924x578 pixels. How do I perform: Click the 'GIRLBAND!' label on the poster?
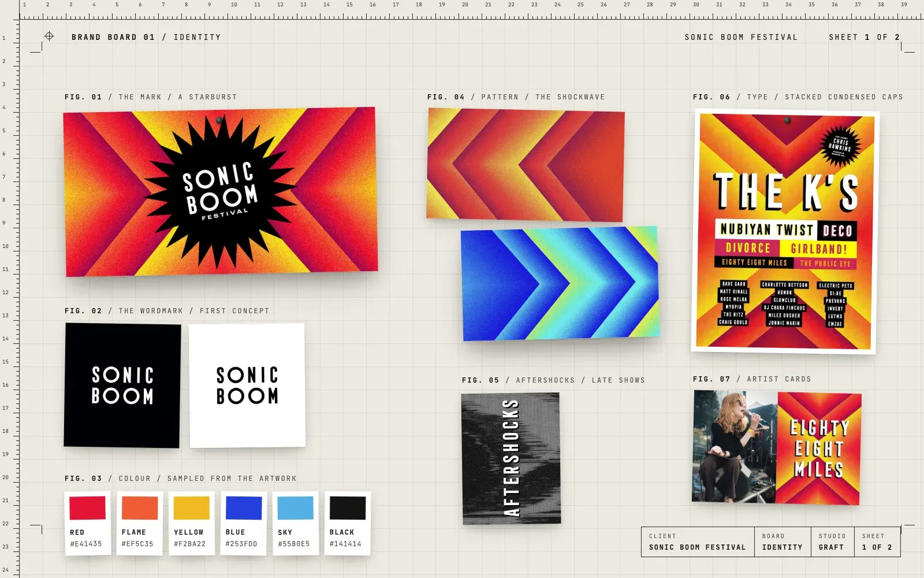818,249
